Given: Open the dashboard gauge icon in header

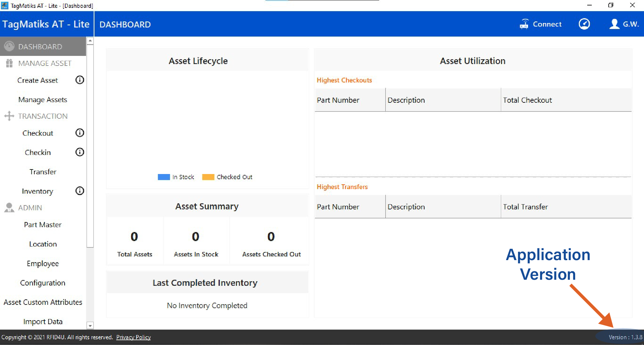Looking at the screenshot, I should pyautogui.click(x=584, y=24).
